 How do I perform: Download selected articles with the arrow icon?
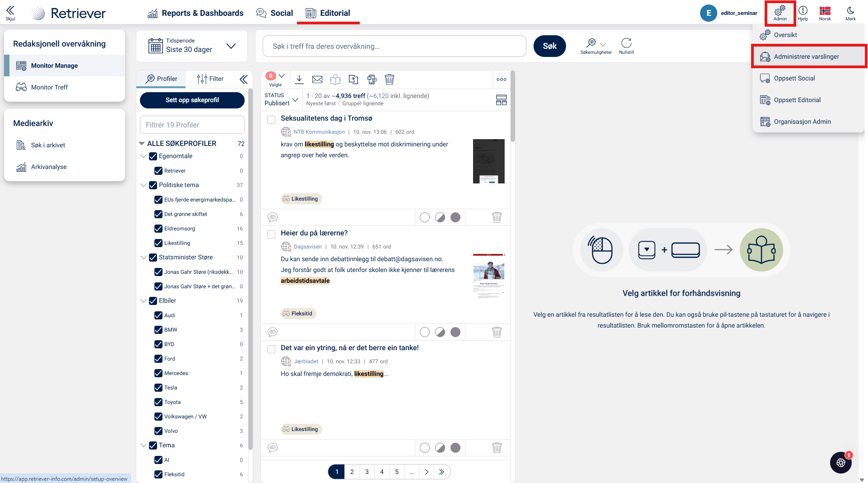pos(299,80)
